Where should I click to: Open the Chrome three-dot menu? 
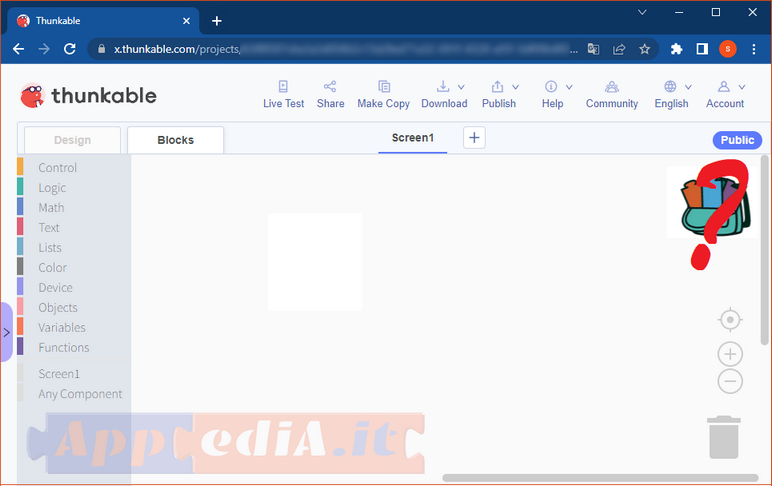[x=754, y=49]
